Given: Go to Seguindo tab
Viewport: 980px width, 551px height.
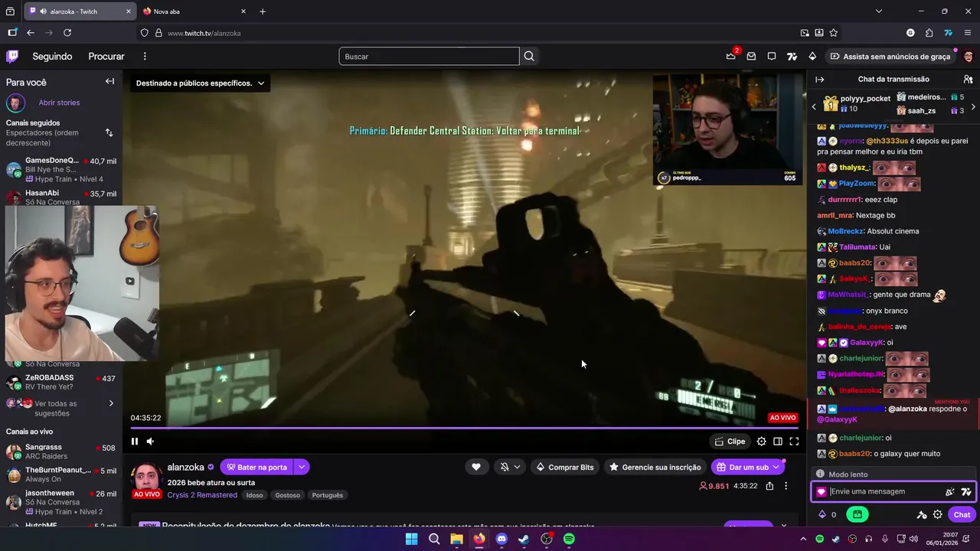Looking at the screenshot, I should click(x=52, y=56).
